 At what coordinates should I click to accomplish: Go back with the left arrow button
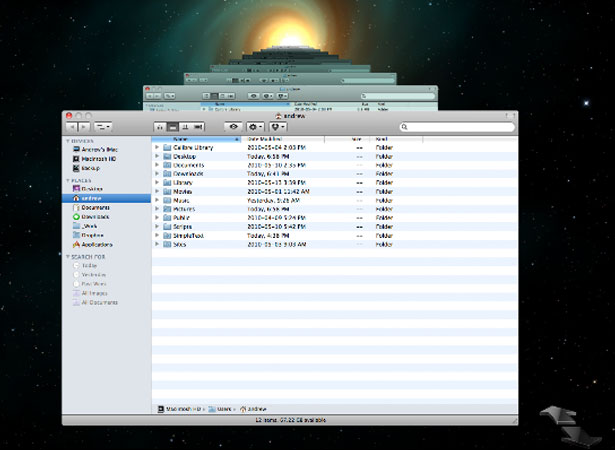point(72,127)
